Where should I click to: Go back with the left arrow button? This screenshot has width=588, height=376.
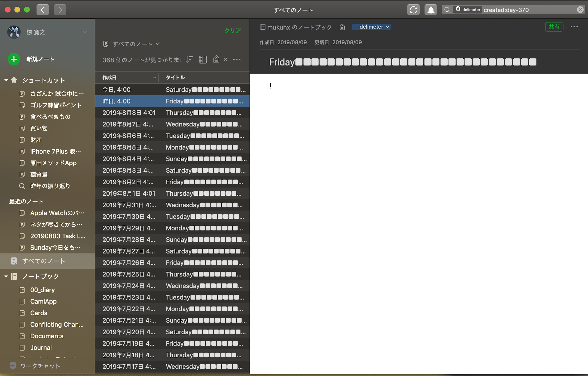[43, 10]
